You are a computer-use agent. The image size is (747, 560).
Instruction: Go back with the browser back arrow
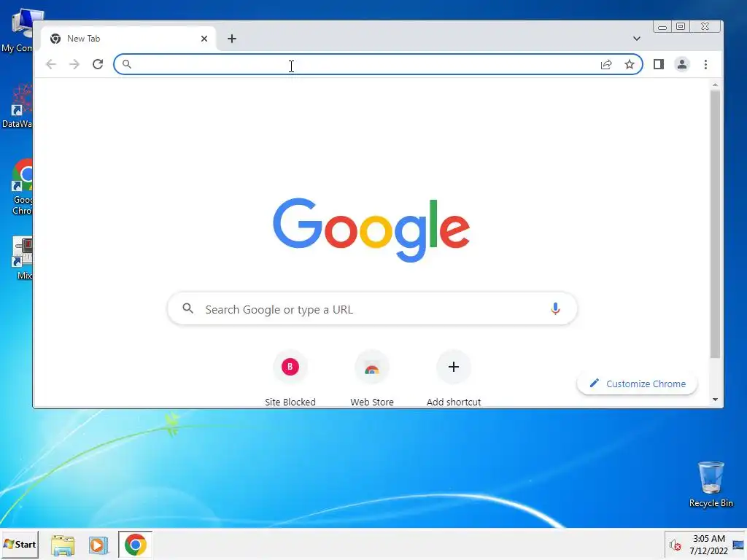51,64
